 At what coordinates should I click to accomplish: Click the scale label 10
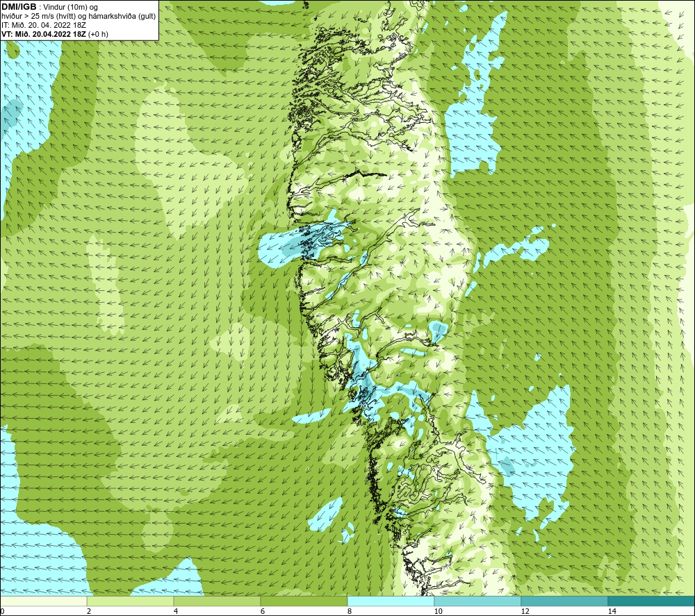(438, 611)
